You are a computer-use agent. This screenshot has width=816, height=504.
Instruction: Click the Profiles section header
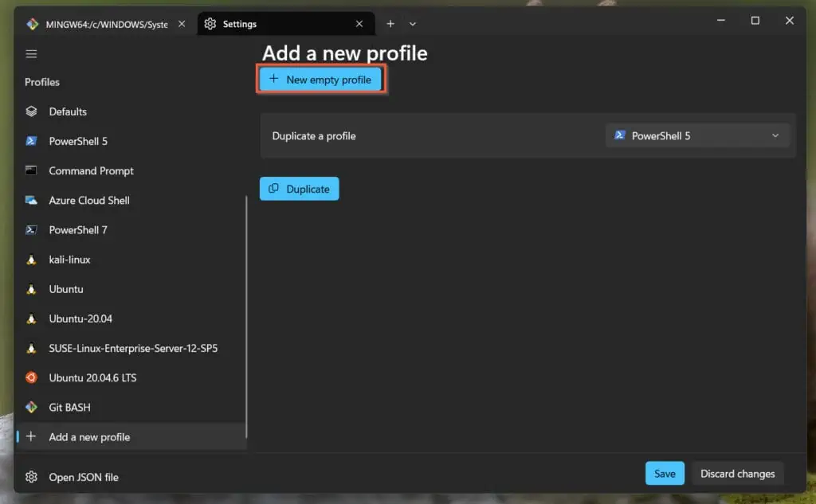[x=42, y=82]
